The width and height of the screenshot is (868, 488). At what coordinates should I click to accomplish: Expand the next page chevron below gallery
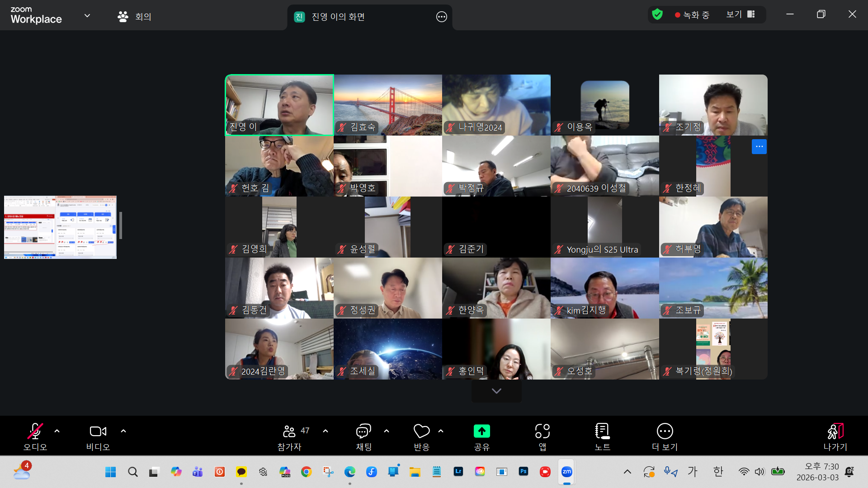496,391
